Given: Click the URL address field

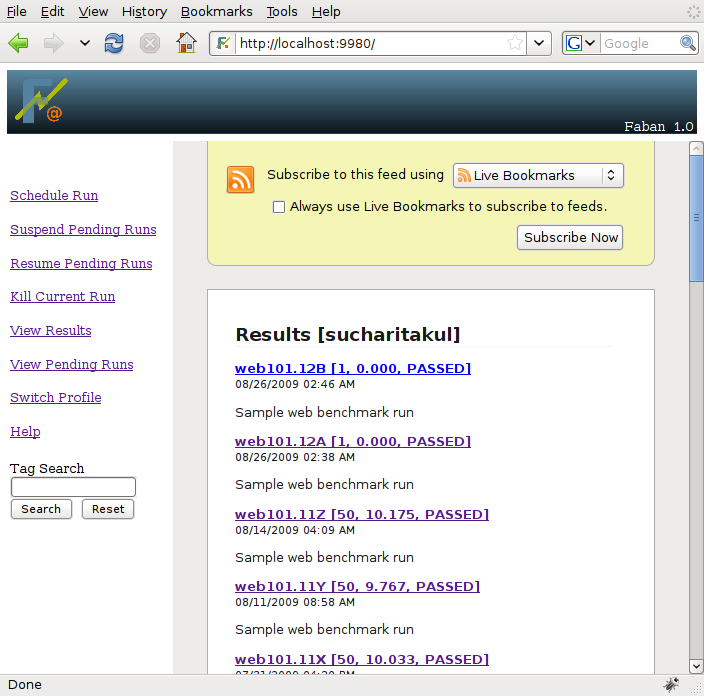Looking at the screenshot, I should click(x=370, y=44).
